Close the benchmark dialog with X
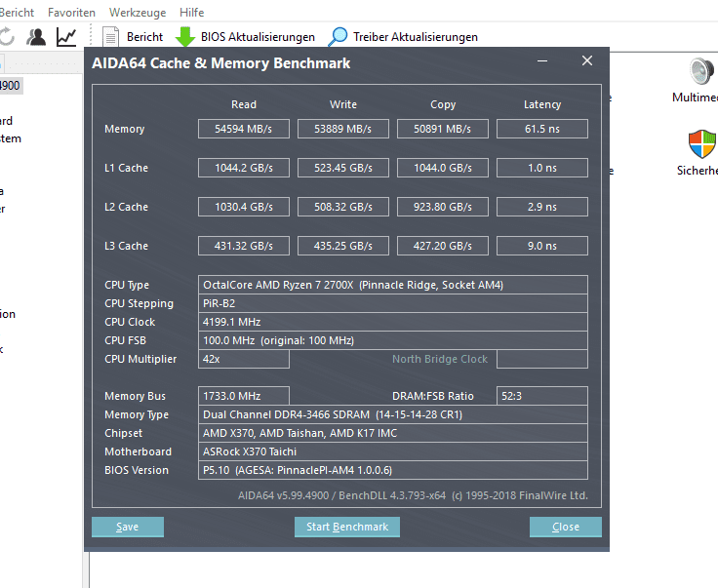The width and height of the screenshot is (718, 588). tap(587, 60)
